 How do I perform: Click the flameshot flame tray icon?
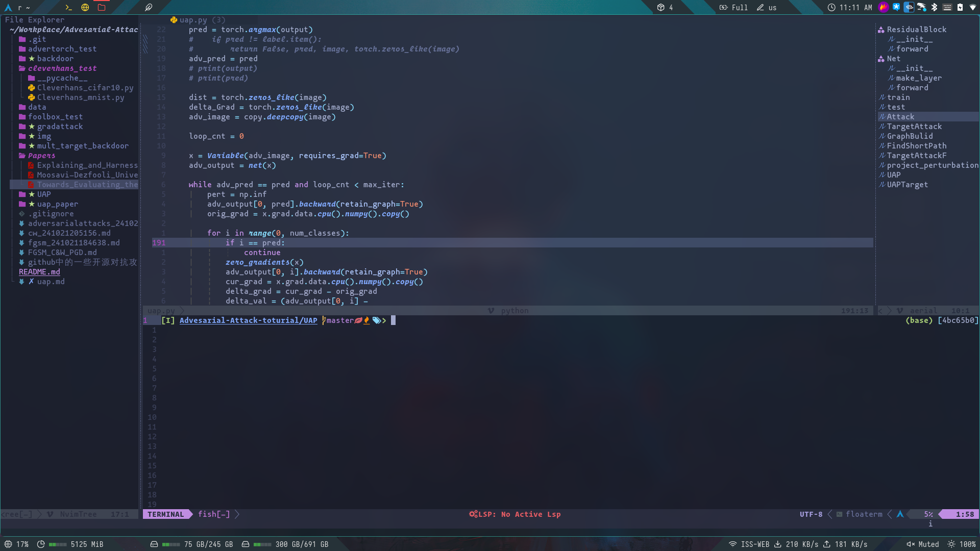(883, 7)
